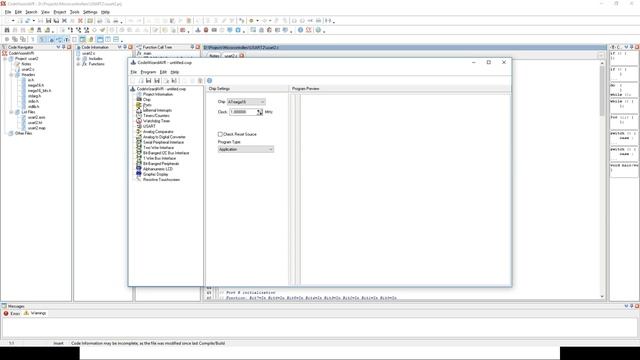Screen dimensions: 640x360
Task: Open the Chip selection dropdown
Action: pos(246,102)
